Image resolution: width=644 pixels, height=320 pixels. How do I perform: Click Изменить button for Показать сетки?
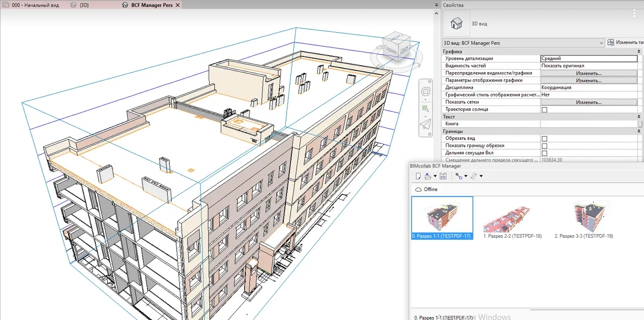click(x=588, y=102)
